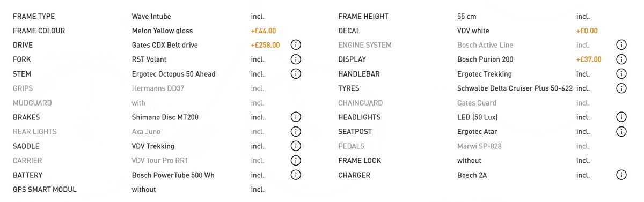Open info icon for Ergotec Trekking handlebar
The height and width of the screenshot is (202, 644).
pyautogui.click(x=621, y=74)
